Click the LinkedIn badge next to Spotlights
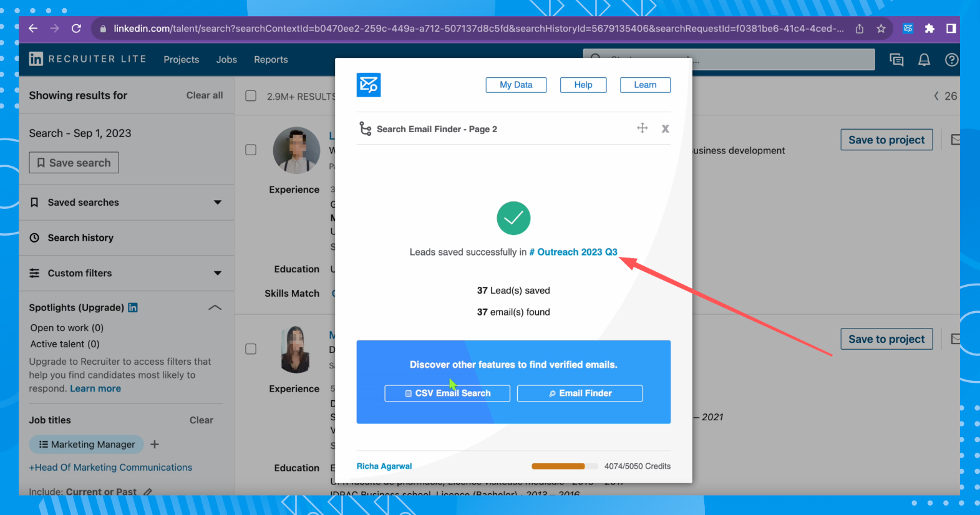Screen dimensions: 980x515 point(133,307)
